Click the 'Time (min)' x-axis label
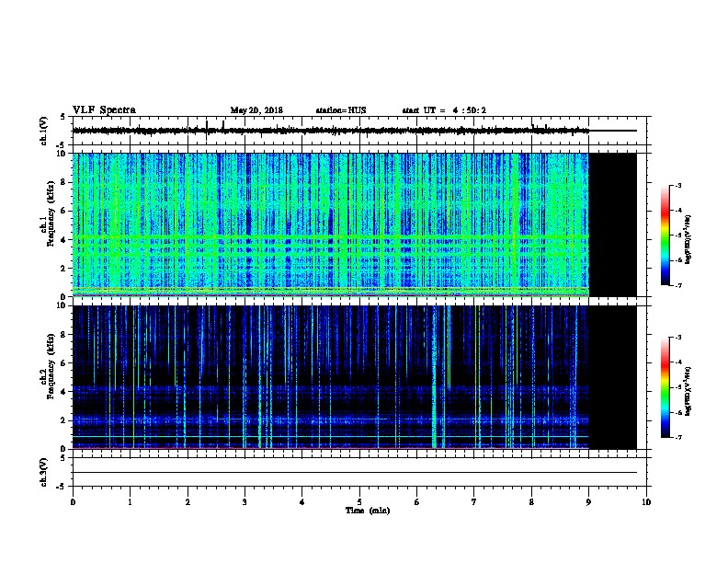 point(368,511)
